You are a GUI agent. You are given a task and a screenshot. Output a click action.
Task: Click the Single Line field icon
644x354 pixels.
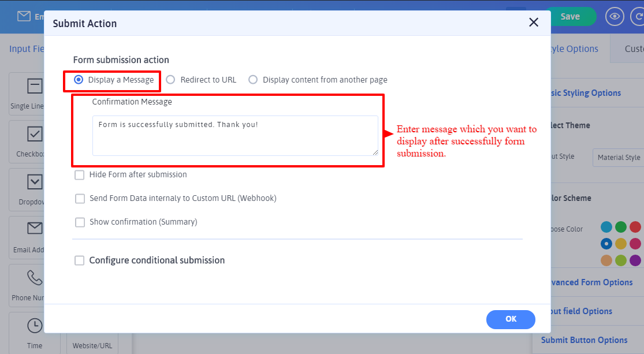tap(35, 87)
